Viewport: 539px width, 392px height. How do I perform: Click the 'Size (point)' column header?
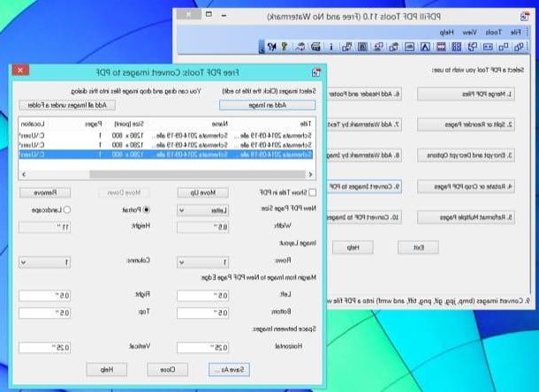(x=129, y=124)
